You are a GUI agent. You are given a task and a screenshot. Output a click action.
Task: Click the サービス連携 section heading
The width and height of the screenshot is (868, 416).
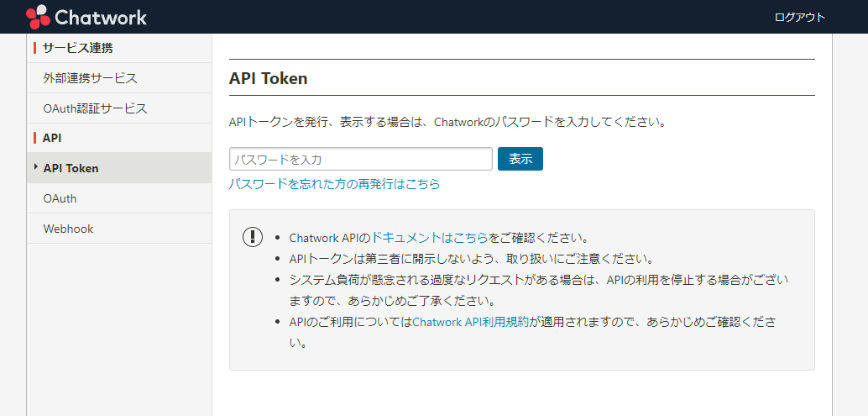pos(77,48)
